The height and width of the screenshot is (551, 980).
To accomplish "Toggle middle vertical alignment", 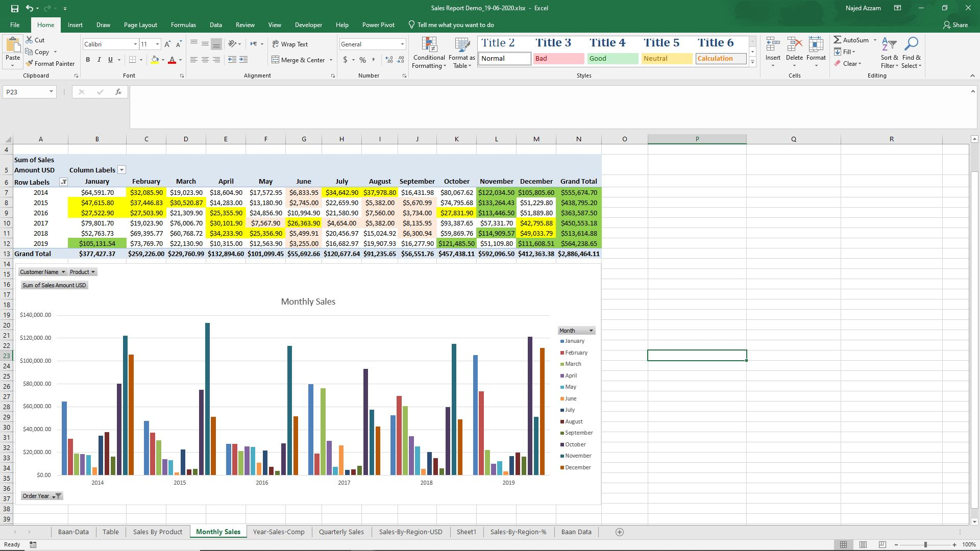I will [x=205, y=44].
